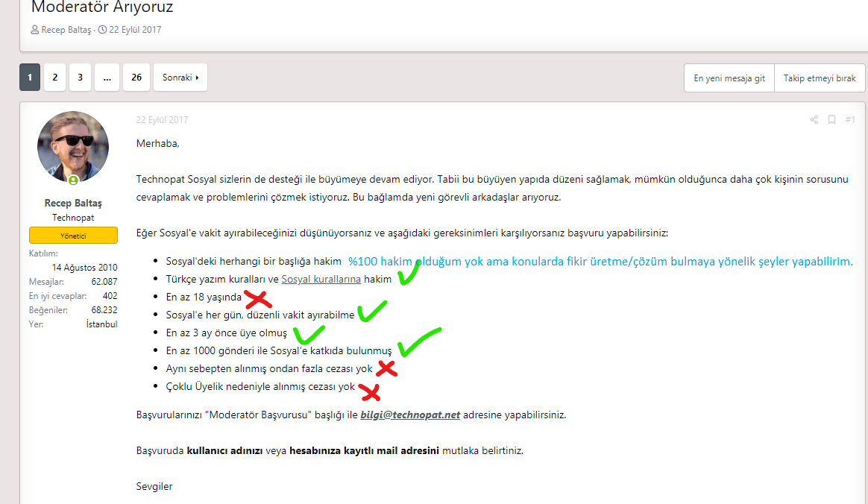This screenshot has width=868, height=504.
Task: Click the clock icon beside thread date
Action: (x=102, y=30)
